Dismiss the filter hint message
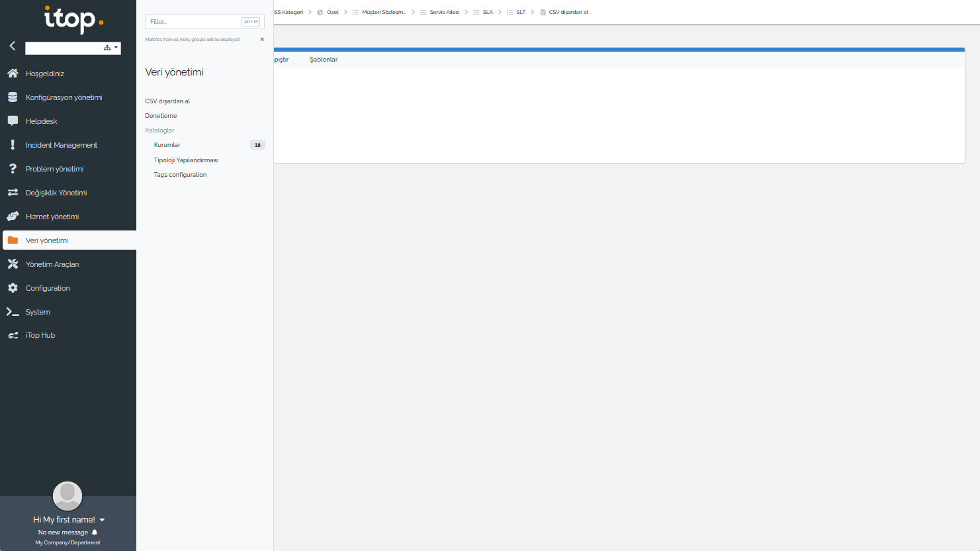This screenshot has width=980, height=551. click(x=262, y=40)
